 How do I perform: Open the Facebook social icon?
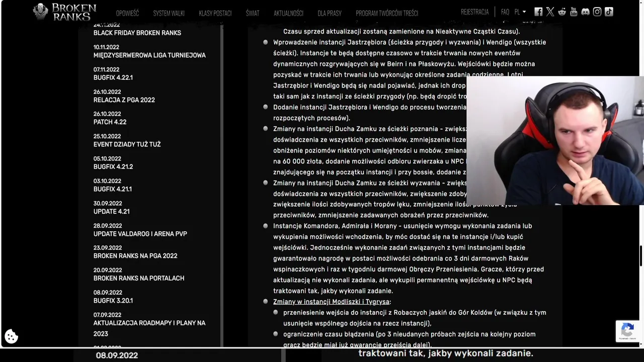point(538,12)
